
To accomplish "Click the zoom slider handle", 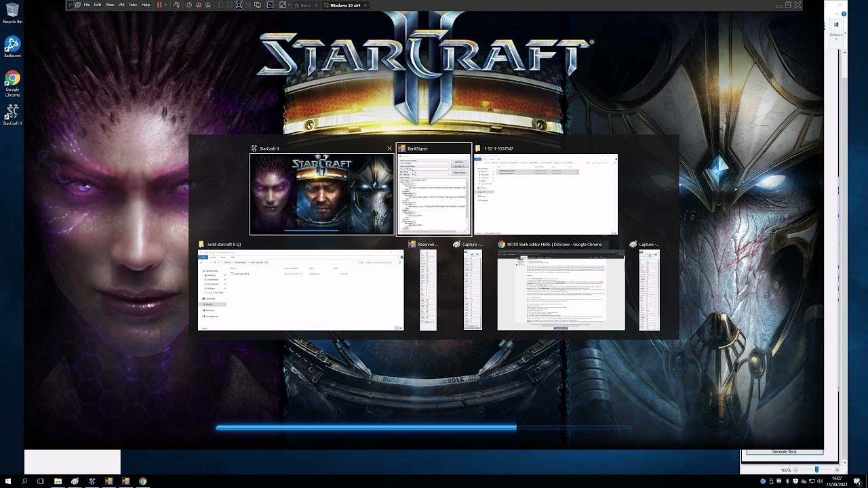I will [816, 470].
